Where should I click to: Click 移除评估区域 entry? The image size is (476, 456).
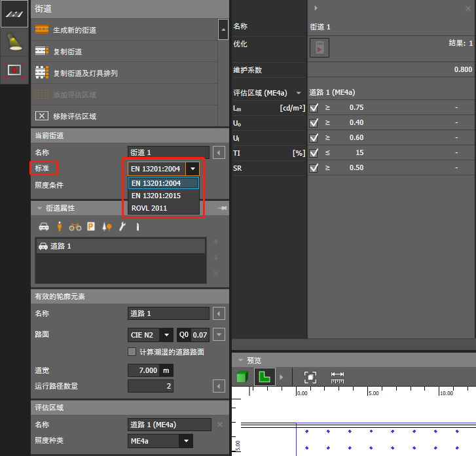124,116
